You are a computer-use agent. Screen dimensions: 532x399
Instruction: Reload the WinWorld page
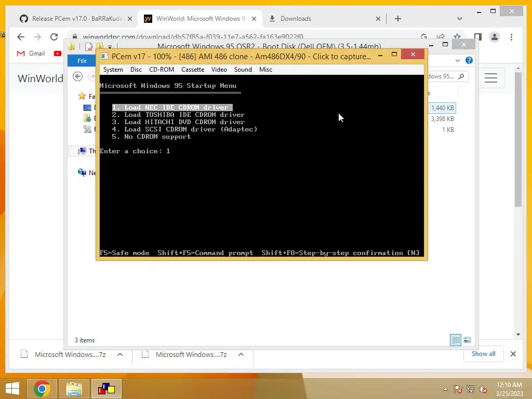pyautogui.click(x=54, y=37)
